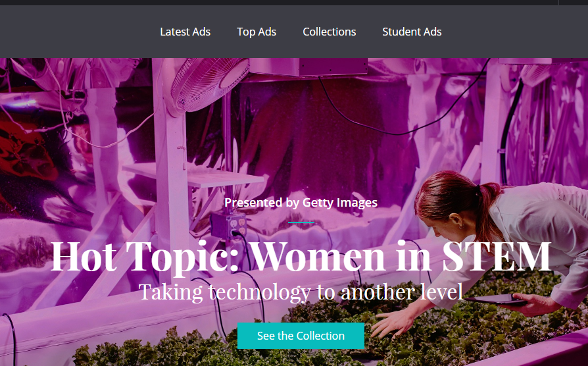The image size is (588, 366).
Task: Click the See the Collection button
Action: pyautogui.click(x=301, y=336)
